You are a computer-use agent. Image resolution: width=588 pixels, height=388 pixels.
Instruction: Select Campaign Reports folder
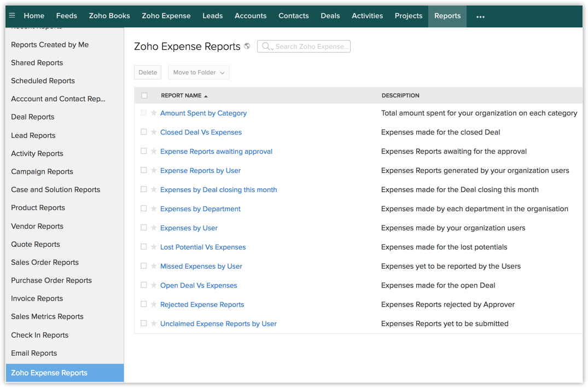[42, 171]
